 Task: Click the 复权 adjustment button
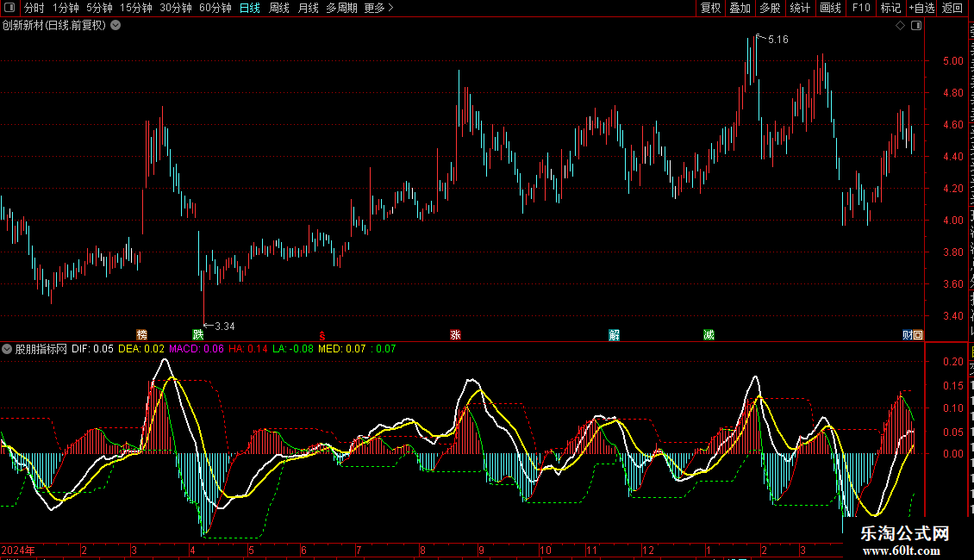point(710,8)
